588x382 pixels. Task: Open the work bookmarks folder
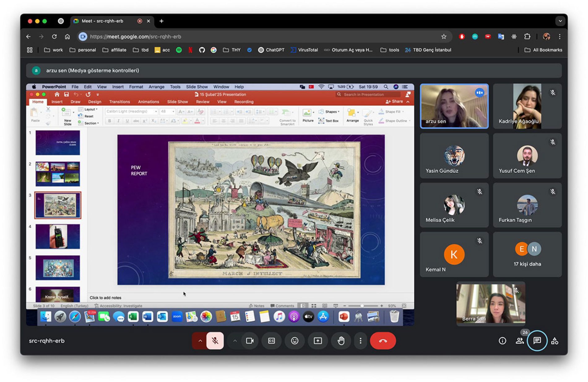pos(54,50)
